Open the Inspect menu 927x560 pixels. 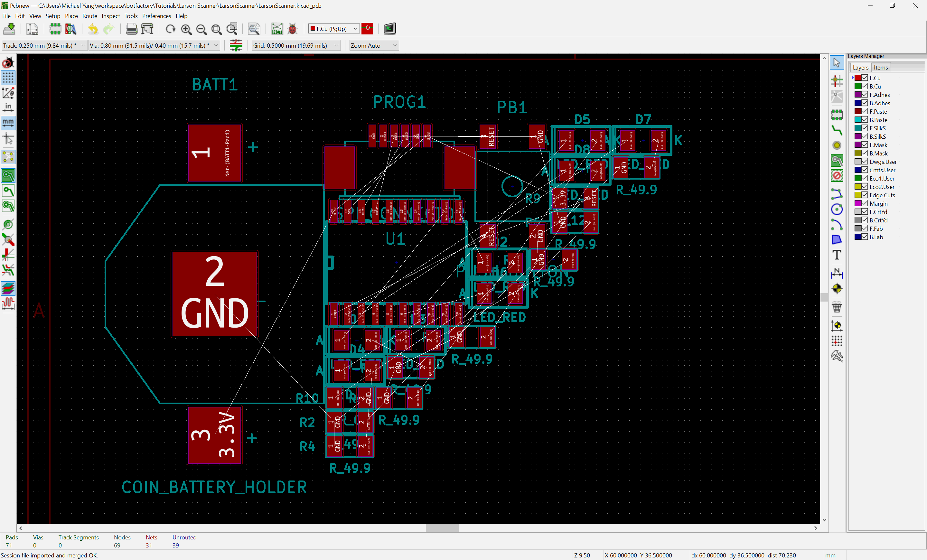pyautogui.click(x=111, y=16)
